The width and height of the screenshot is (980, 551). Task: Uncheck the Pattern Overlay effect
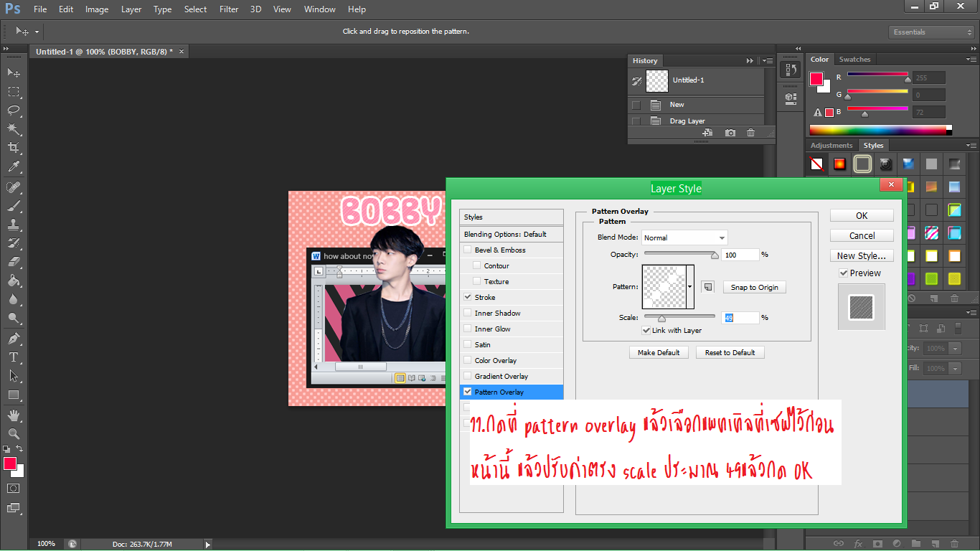pos(468,392)
